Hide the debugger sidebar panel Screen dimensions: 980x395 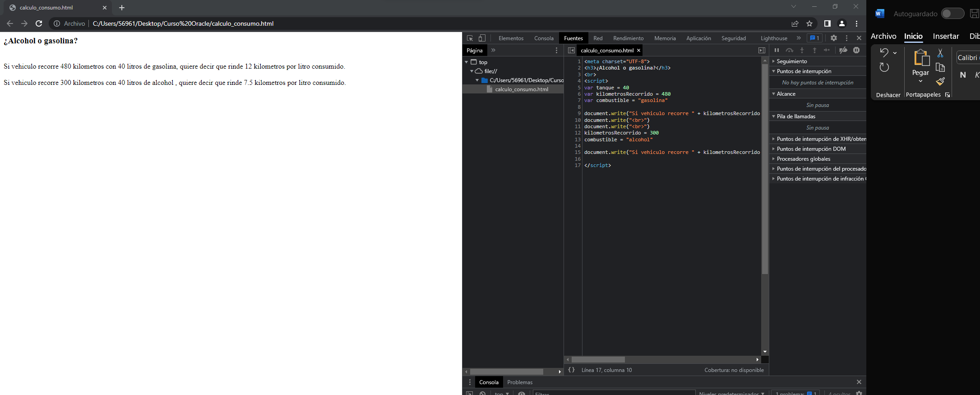(x=762, y=51)
